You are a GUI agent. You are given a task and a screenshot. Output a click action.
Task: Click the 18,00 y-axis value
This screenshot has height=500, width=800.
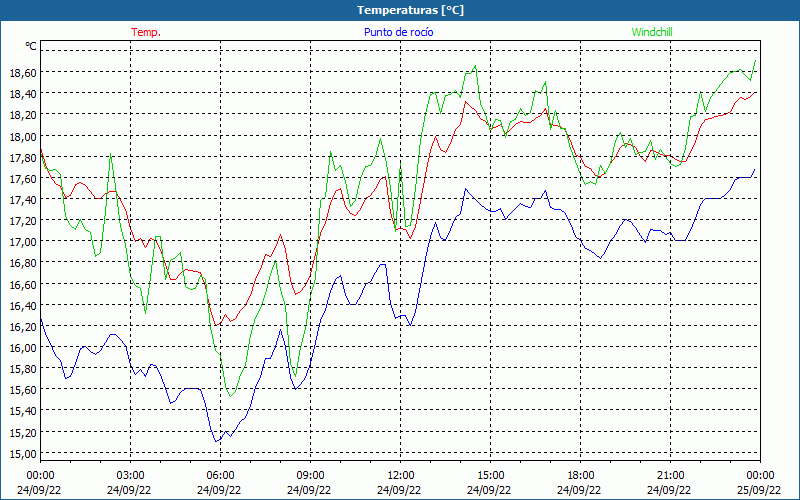[23, 136]
